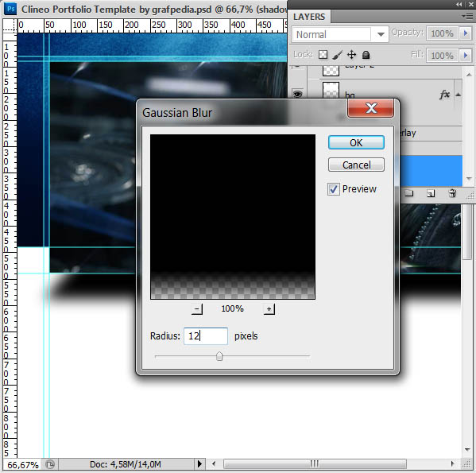Hide the bg layer with eye icon
Screen dimensions: 476x473
[x=298, y=94]
